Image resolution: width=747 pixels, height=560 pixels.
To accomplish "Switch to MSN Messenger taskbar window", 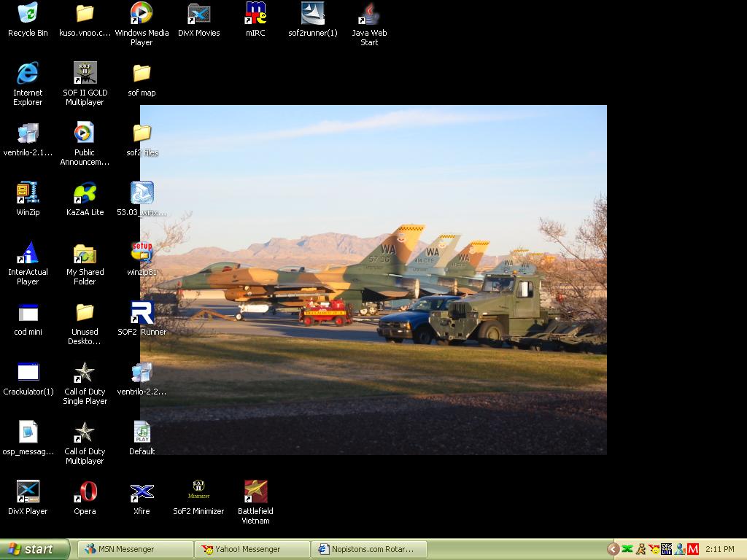I will (x=136, y=549).
